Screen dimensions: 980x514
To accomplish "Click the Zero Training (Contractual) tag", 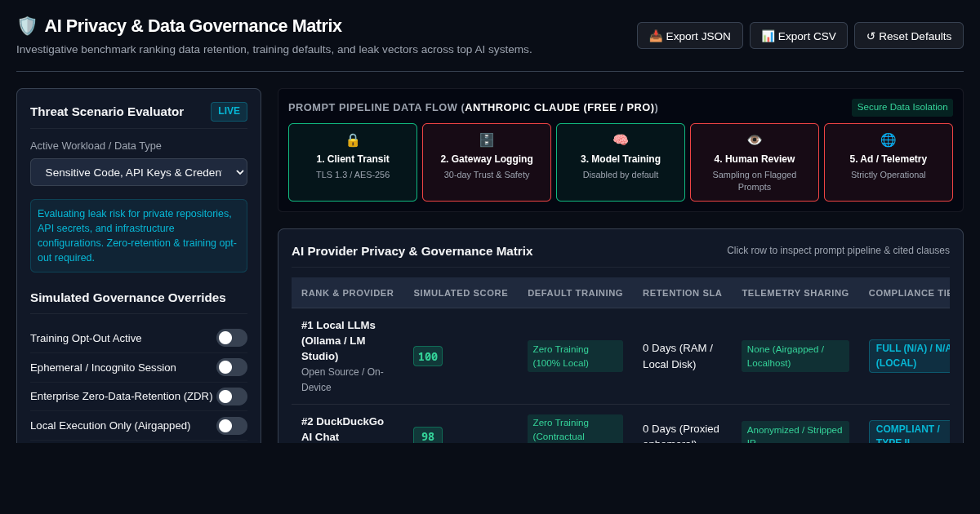I will (575, 429).
